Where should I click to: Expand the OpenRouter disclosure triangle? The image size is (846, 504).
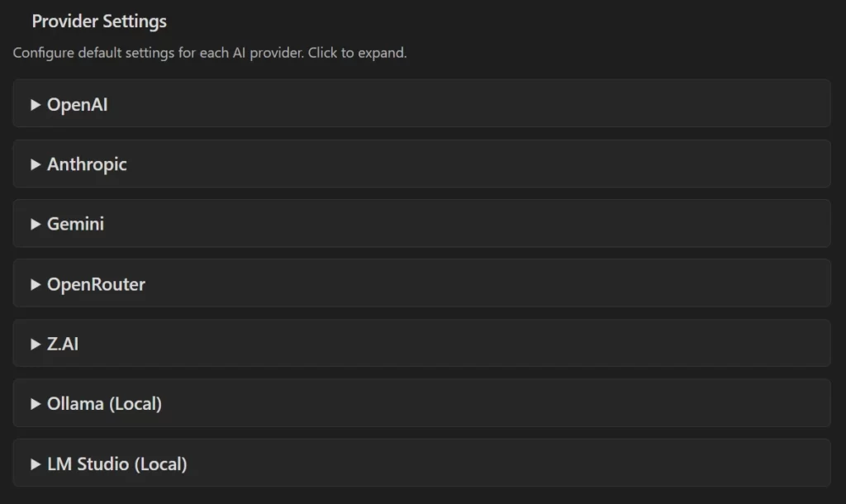tap(36, 284)
